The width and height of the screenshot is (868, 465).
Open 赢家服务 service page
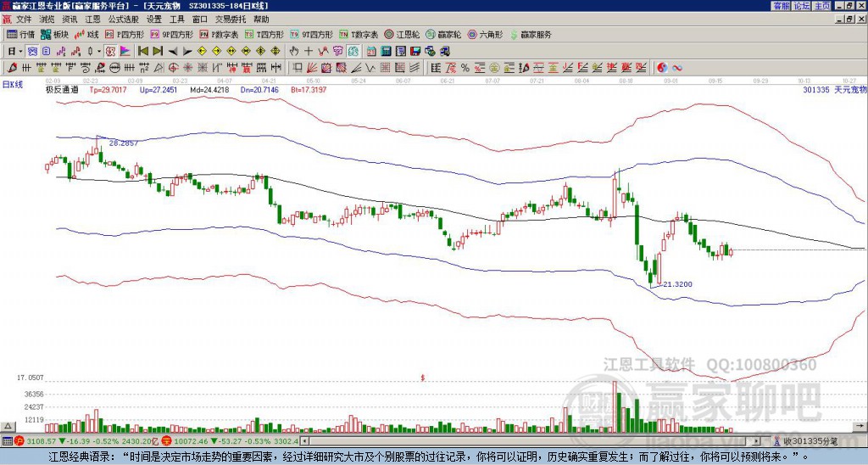click(x=531, y=34)
